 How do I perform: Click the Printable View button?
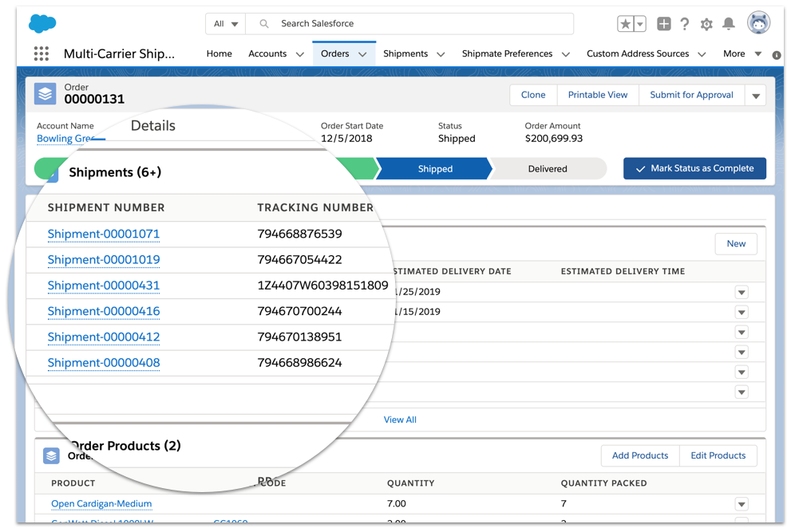pyautogui.click(x=598, y=95)
